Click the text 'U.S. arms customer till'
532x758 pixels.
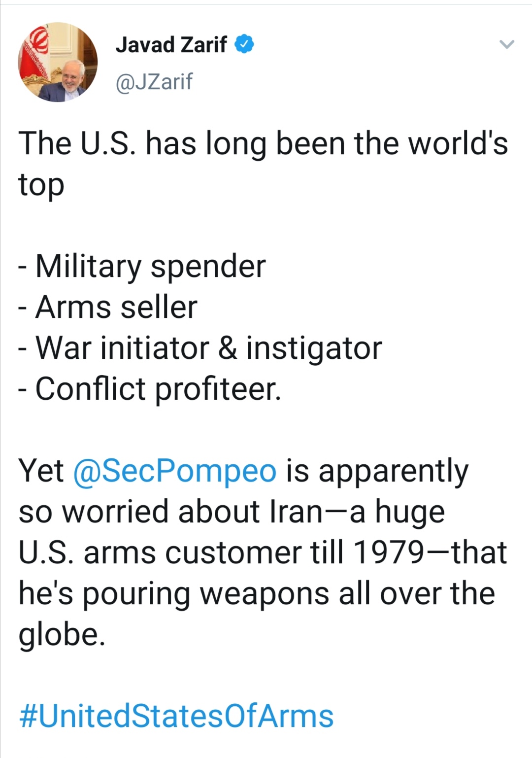(x=181, y=552)
